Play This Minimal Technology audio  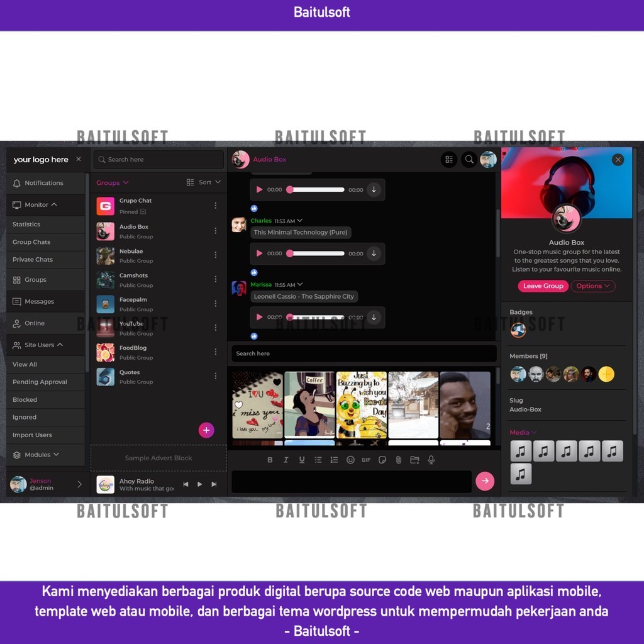click(x=259, y=253)
